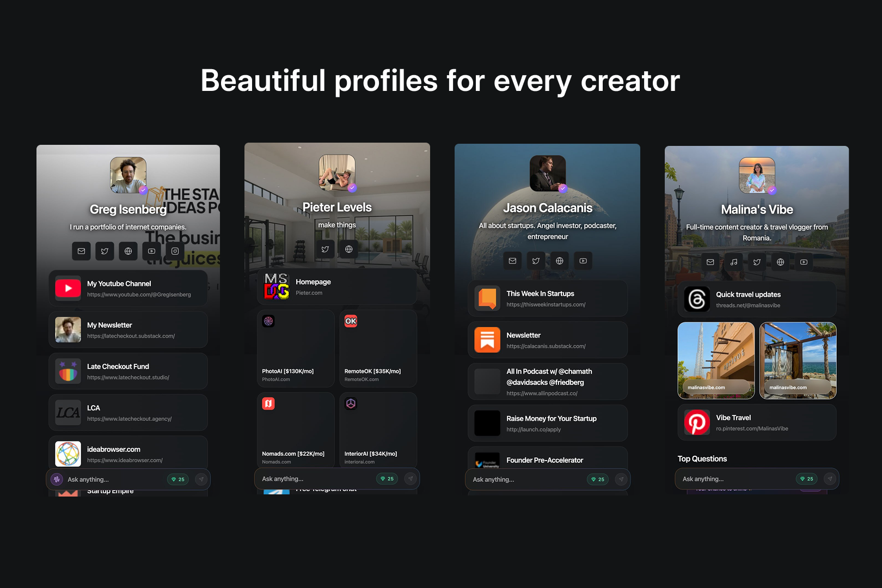Click the 25 credits badge in Jason's ask bar
Viewport: 882px width, 588px height.
tap(597, 479)
